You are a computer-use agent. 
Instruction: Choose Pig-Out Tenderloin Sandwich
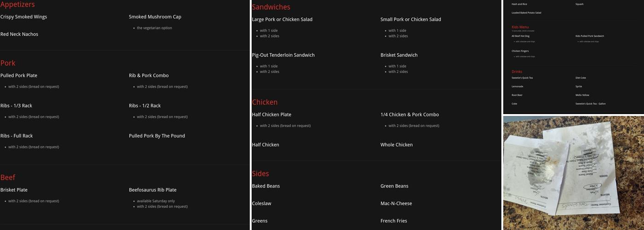click(x=283, y=55)
